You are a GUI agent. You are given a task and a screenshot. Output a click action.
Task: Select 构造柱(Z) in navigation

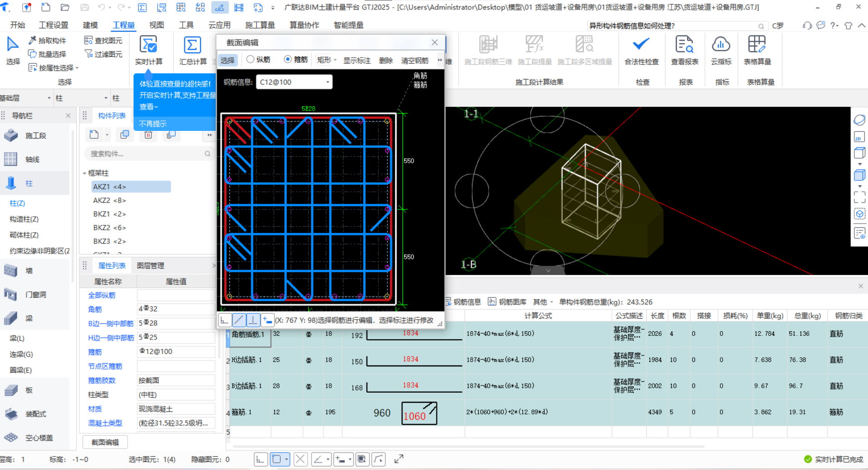point(24,219)
